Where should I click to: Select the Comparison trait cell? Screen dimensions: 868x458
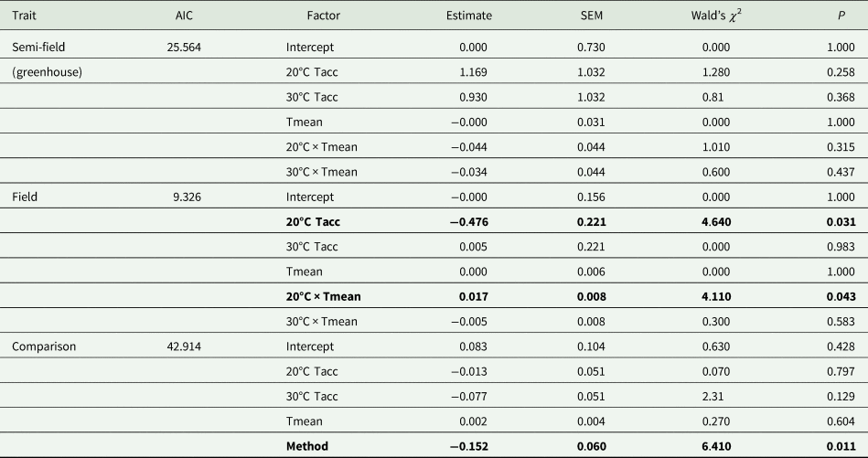[x=43, y=346]
